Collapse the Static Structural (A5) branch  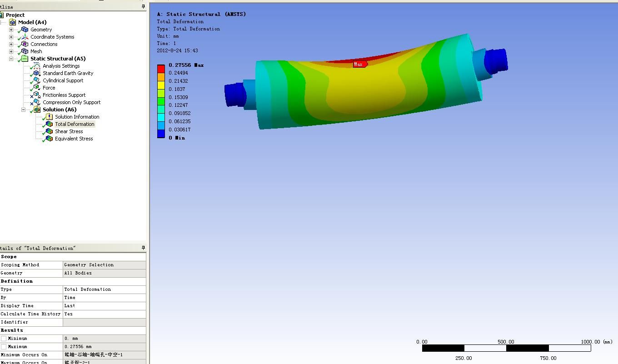tap(11, 59)
